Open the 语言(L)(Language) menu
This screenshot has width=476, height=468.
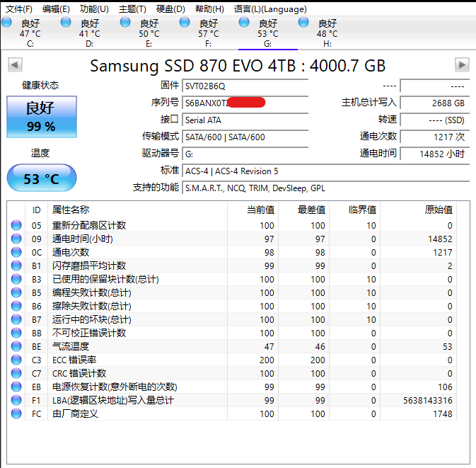(270, 9)
